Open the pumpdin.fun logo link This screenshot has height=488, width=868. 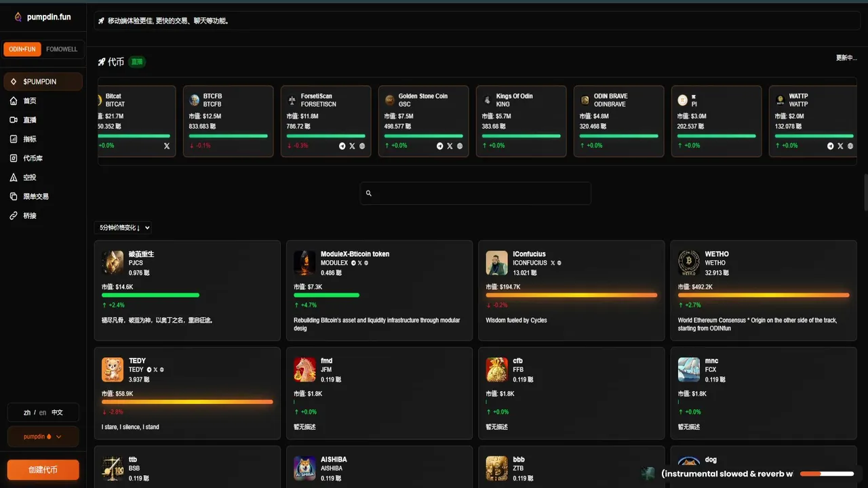42,17
